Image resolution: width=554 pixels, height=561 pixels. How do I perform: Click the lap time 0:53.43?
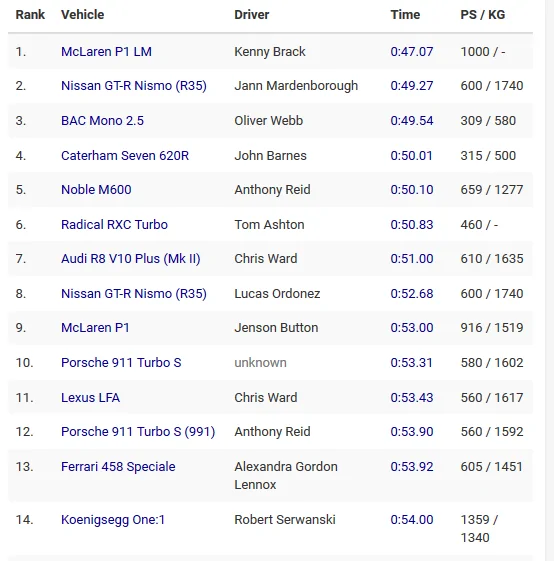[412, 398]
